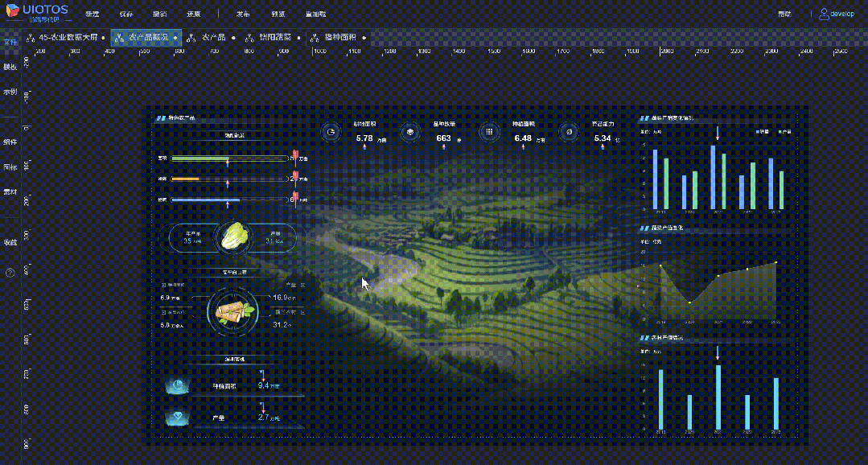
Task: Click the blue legend entry in top-right chart
Action: 763,132
